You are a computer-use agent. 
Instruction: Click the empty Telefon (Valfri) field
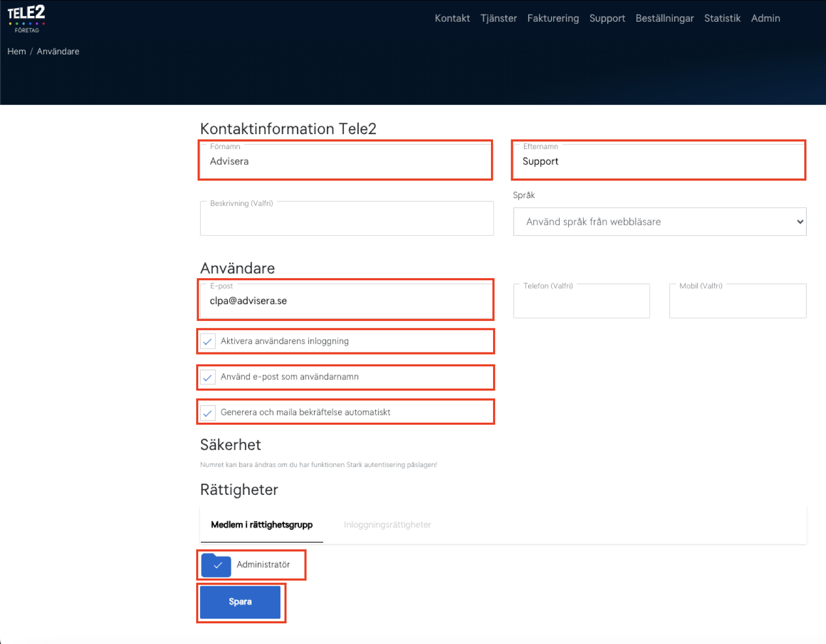pos(581,301)
